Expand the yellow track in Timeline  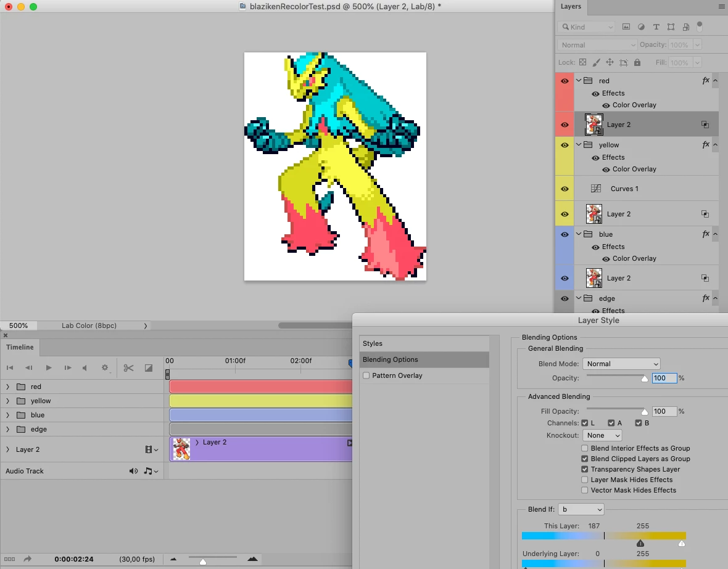[x=7, y=401]
